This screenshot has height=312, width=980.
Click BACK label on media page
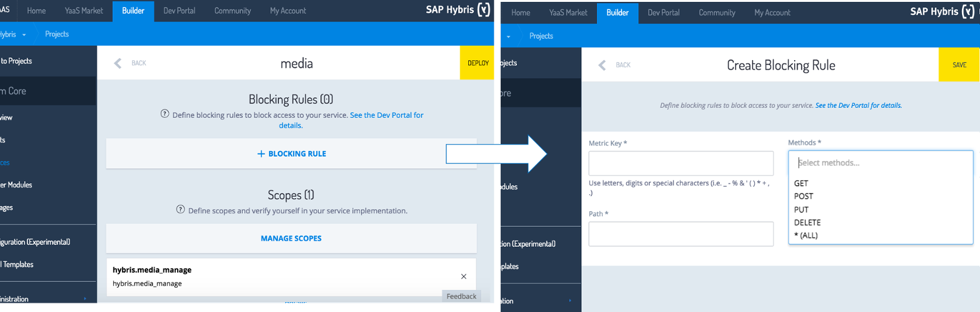click(x=139, y=63)
